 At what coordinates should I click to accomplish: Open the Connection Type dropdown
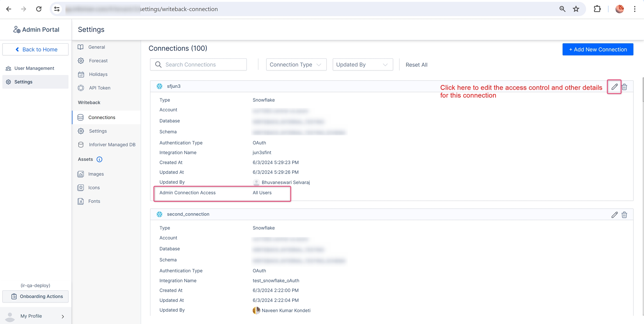coord(296,65)
